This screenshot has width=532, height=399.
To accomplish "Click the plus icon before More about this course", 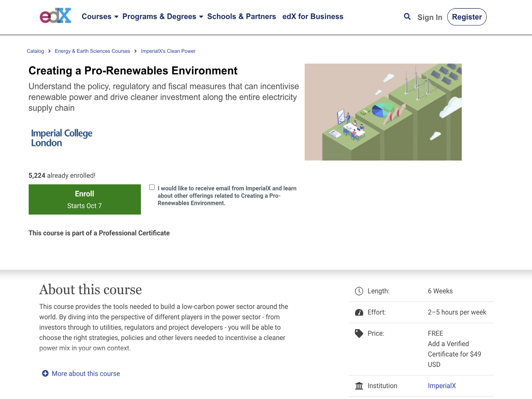I will click(x=45, y=374).
